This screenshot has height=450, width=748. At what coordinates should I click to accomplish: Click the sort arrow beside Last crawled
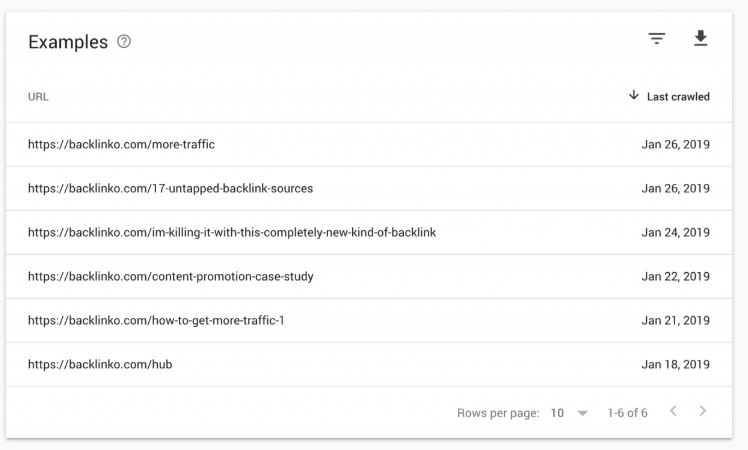pyautogui.click(x=634, y=95)
